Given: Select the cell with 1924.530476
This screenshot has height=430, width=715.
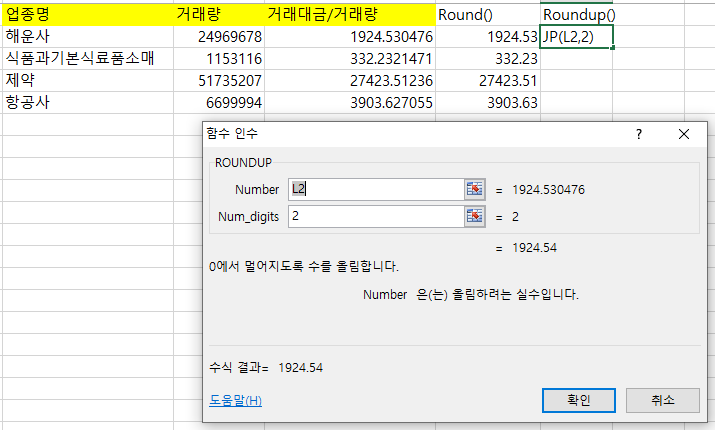Looking at the screenshot, I should pos(350,36).
